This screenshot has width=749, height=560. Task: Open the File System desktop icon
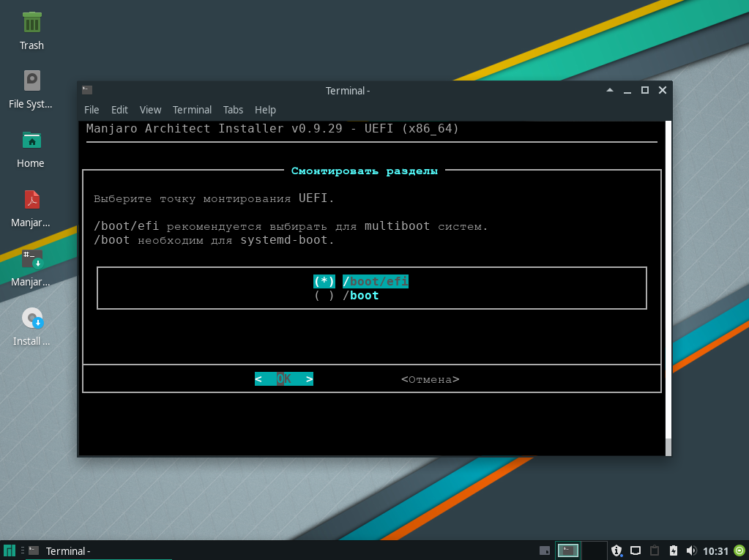(31, 81)
